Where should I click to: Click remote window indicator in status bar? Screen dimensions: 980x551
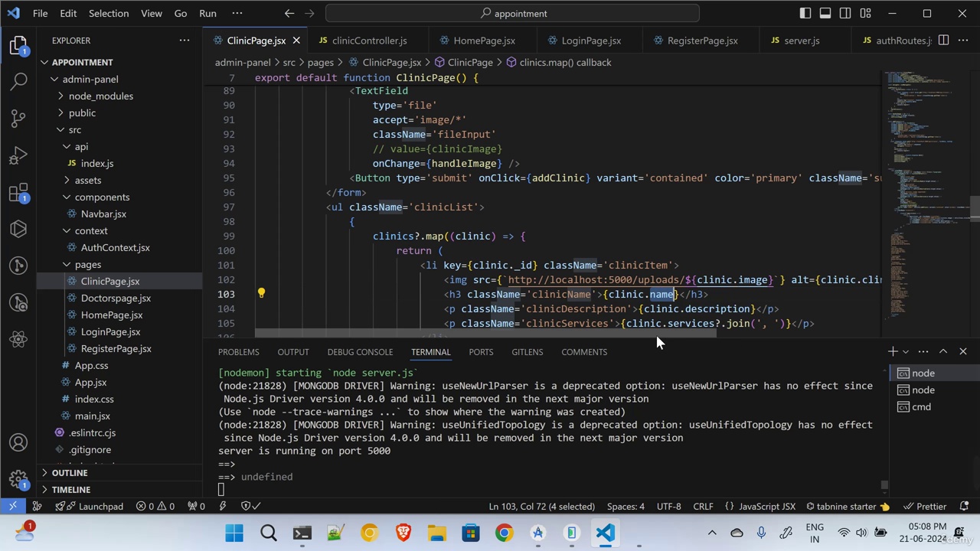[13, 506]
